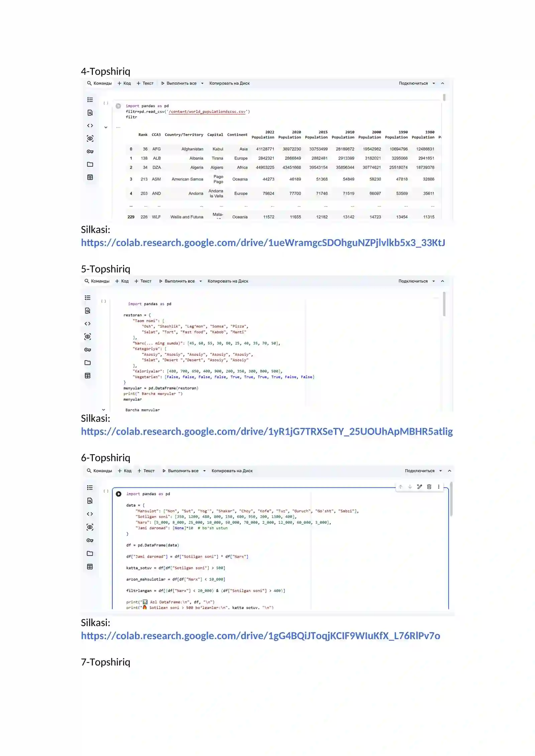Open secrets key panel in 4-Topshiriq screenshot
535x756 pixels.
[90, 151]
